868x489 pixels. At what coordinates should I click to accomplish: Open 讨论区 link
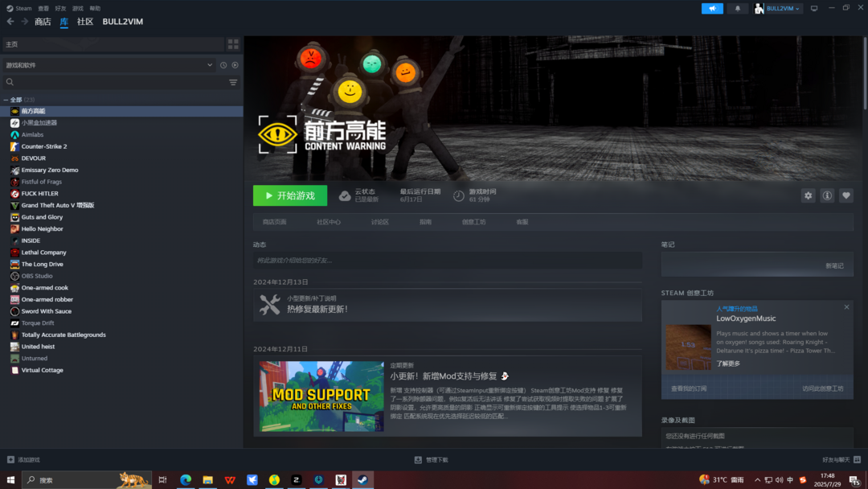click(379, 222)
